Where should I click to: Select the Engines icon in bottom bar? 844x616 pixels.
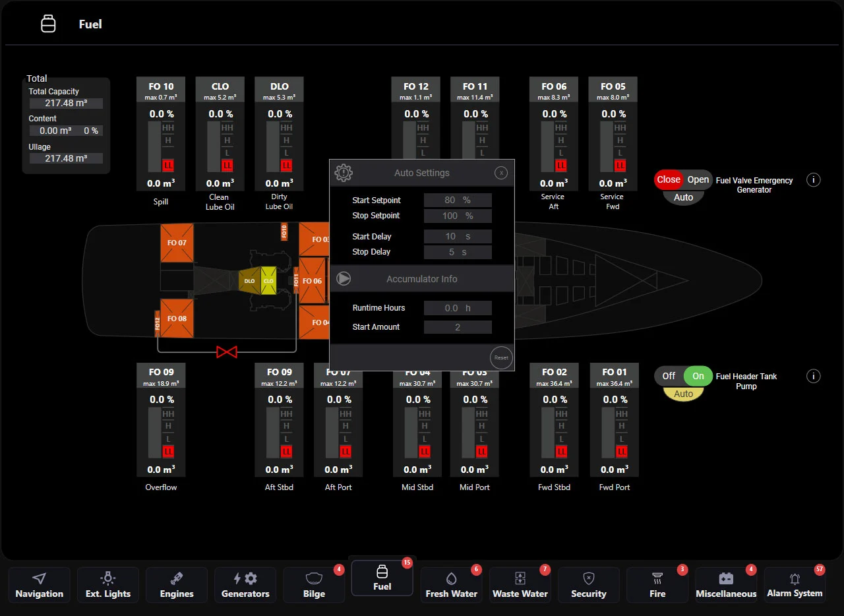tap(176, 579)
